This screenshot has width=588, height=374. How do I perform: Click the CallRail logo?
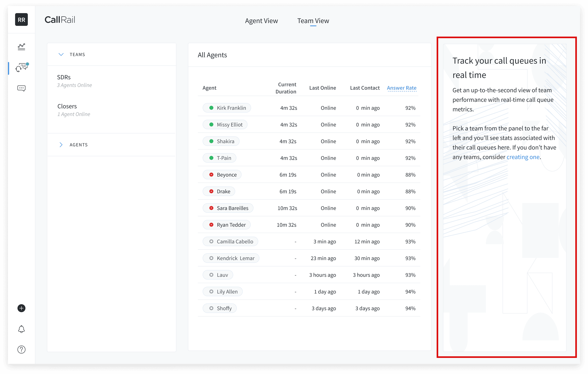60,20
